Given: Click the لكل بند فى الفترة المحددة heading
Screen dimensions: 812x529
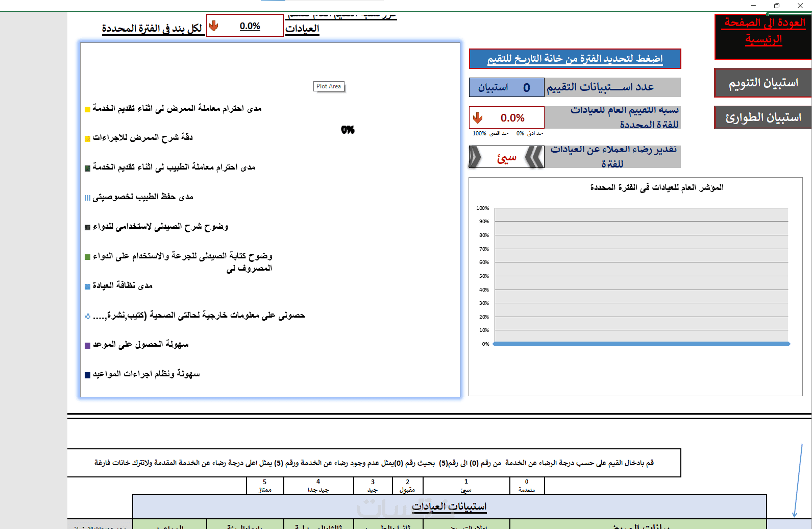Looking at the screenshot, I should coord(152,29).
